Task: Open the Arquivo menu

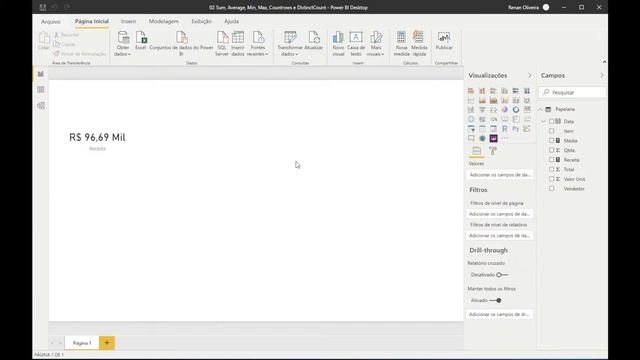Action: 51,21
